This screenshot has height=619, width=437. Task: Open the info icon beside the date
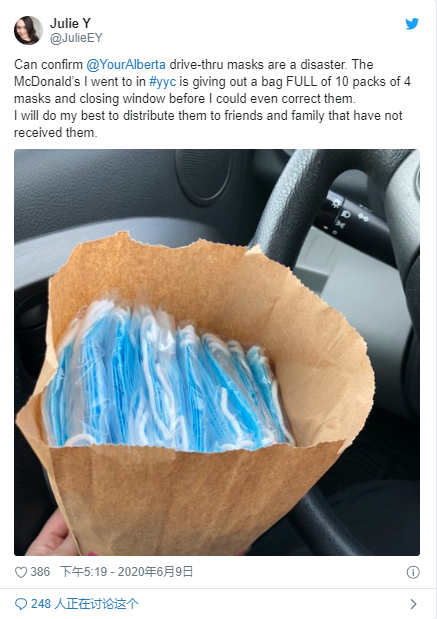click(413, 572)
